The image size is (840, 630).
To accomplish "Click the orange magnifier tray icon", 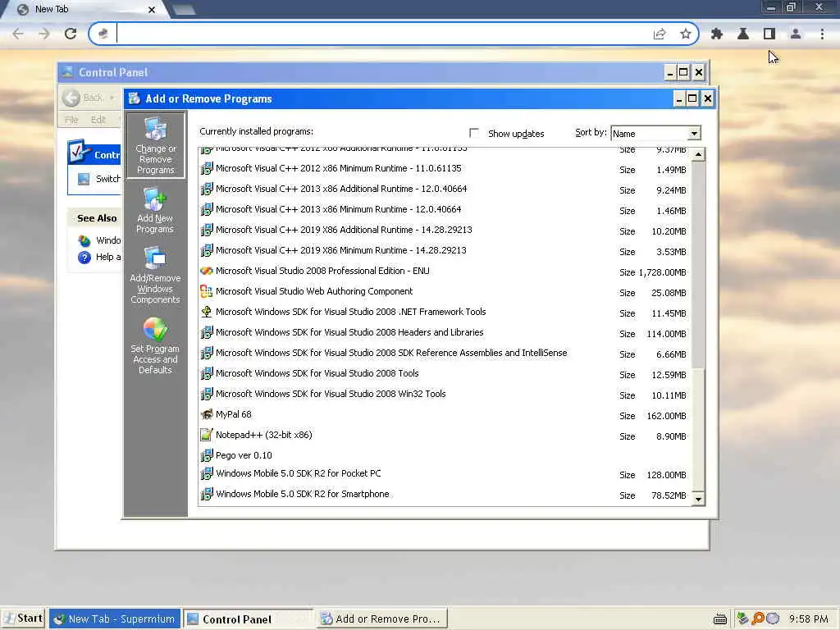I will tap(757, 619).
